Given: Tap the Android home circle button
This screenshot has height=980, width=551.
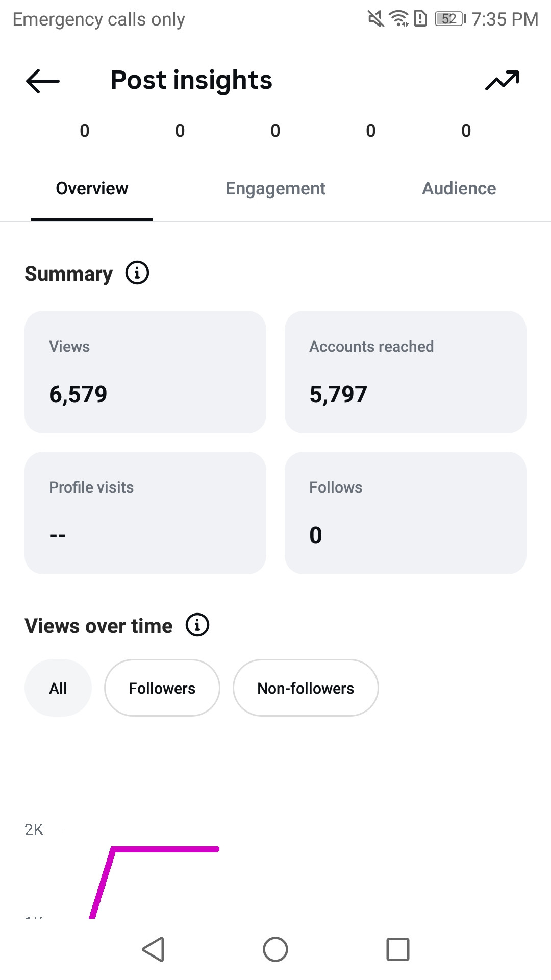Looking at the screenshot, I should pos(275,949).
